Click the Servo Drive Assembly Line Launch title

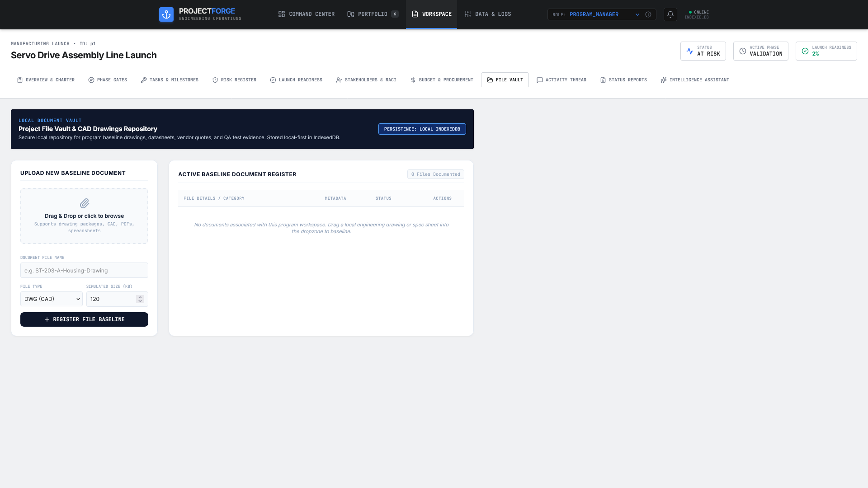pyautogui.click(x=84, y=55)
